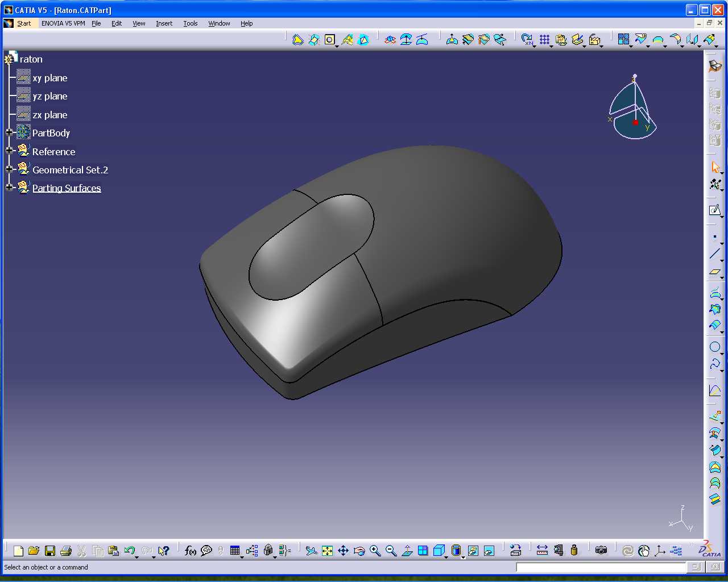Select the zx plane in tree

(50, 115)
